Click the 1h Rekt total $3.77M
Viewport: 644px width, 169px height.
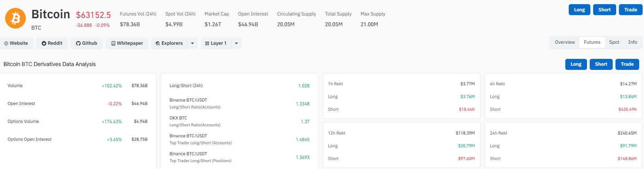pos(468,84)
